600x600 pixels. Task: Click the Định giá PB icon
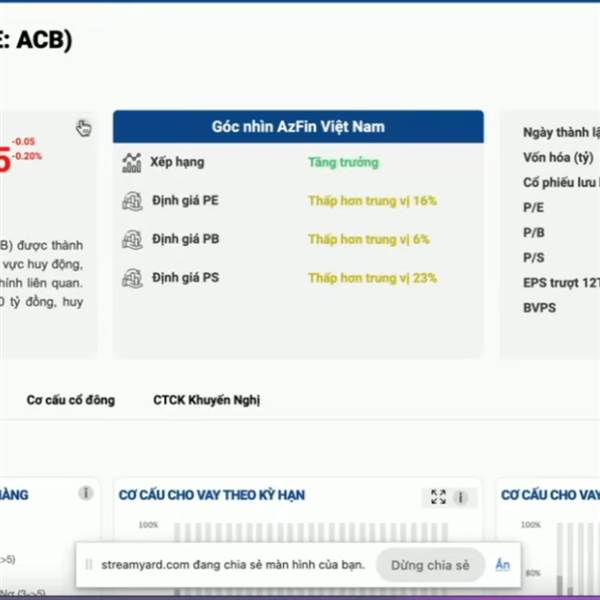coord(132,240)
